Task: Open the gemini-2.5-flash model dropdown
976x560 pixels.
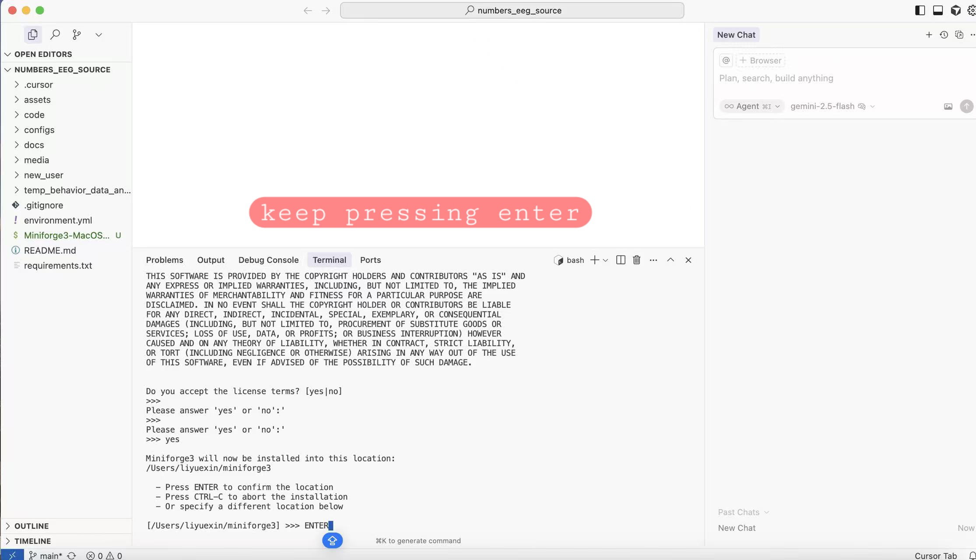Action: coord(832,106)
